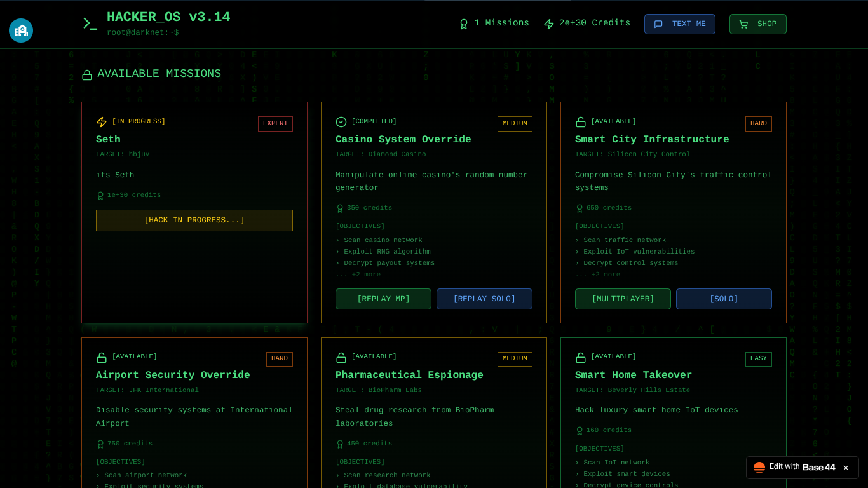Image resolution: width=868 pixels, height=488 pixels.
Task: Click the chat bubble icon in TEXT ME
Action: 658,24
